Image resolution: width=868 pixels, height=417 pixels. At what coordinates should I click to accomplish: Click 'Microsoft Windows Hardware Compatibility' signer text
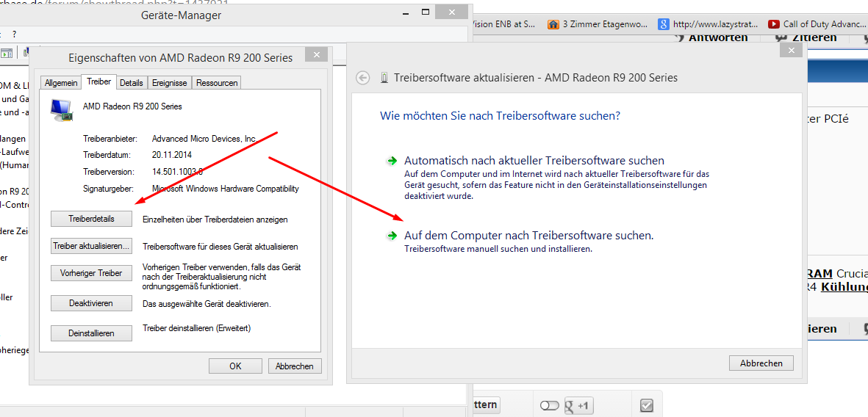[x=226, y=189]
